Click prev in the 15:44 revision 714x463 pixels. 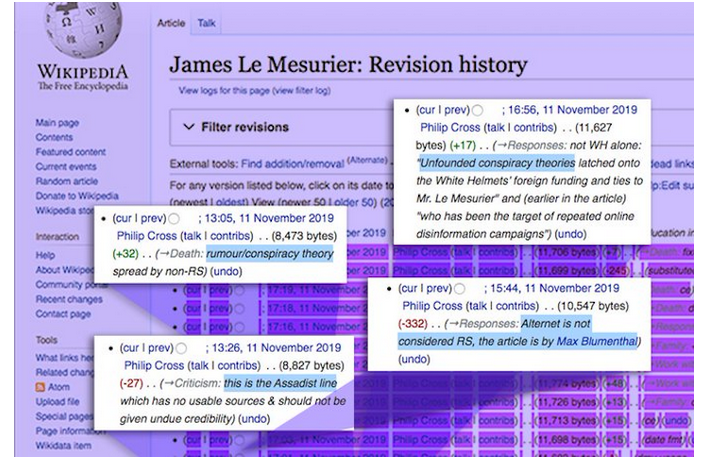[438, 288]
